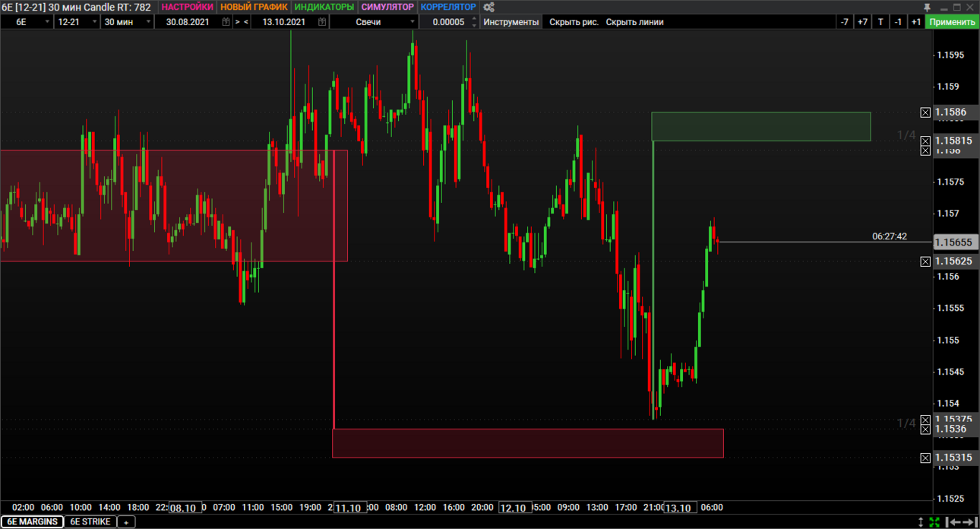Switch to the 6E MARGINS tab
The width and height of the screenshot is (980, 529).
coord(32,522)
